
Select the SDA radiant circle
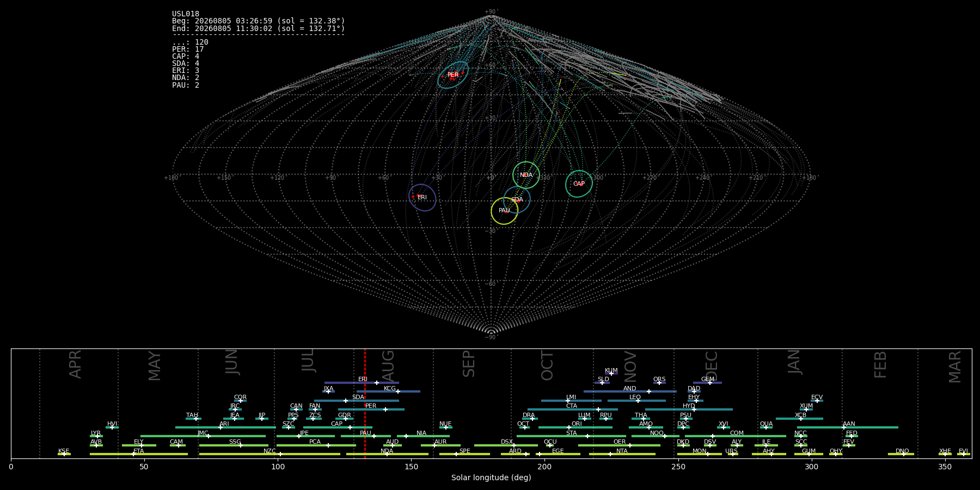(517, 200)
